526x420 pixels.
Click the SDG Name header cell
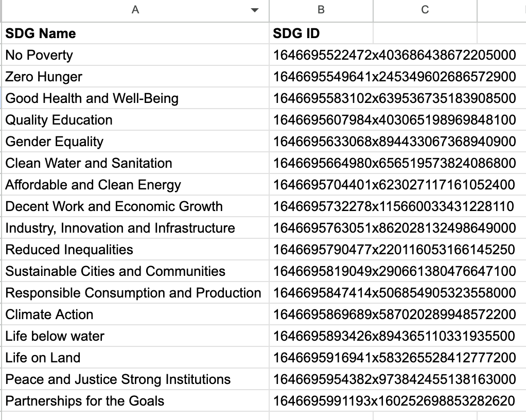coord(135,33)
